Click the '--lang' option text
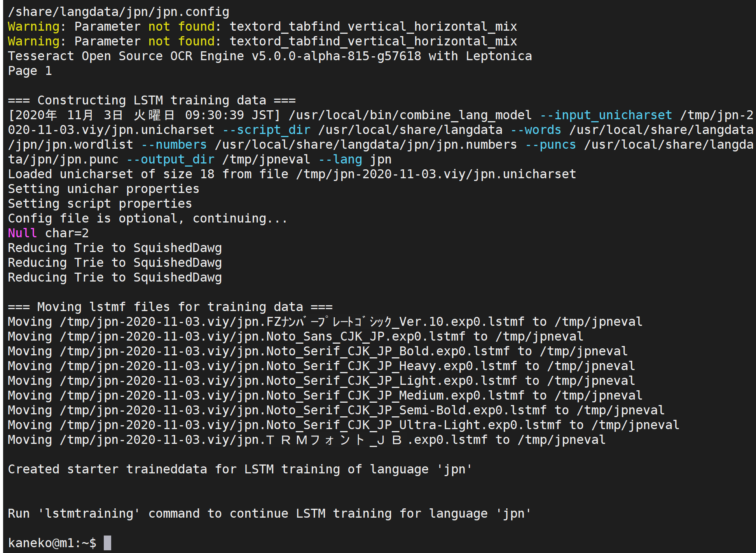This screenshot has height=553, width=756. point(340,160)
